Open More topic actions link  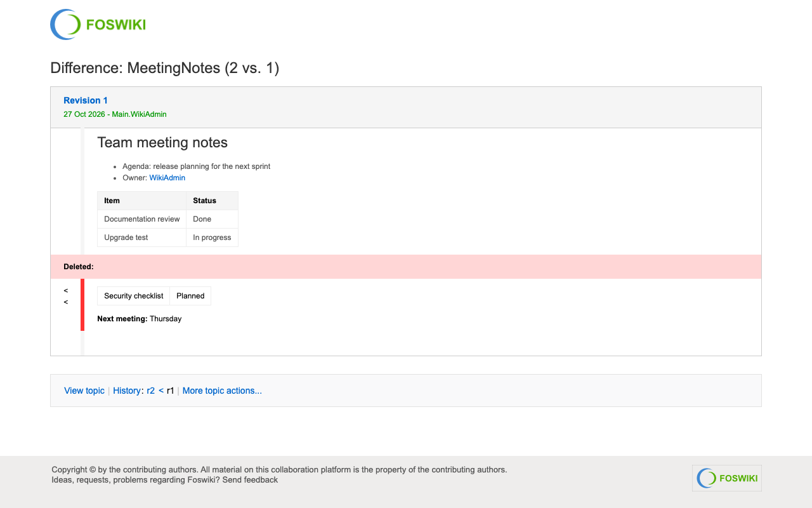pos(222,391)
